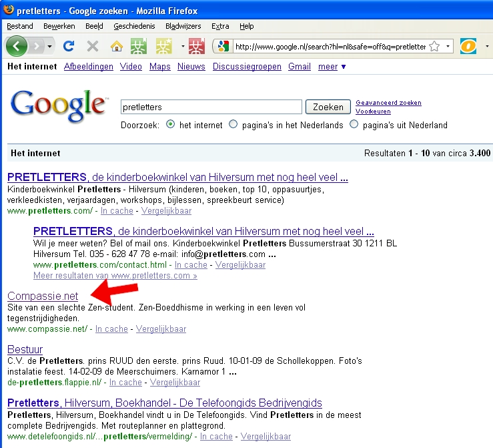Click the 'Resultaten 1 - 10 van circa 3.400' text
The width and height of the screenshot is (493, 448).
(x=427, y=153)
